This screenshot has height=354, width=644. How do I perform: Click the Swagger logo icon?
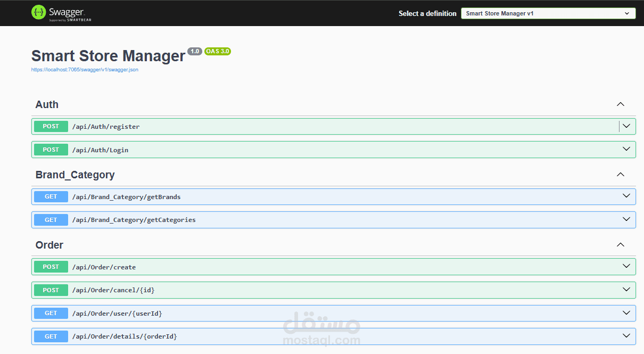click(38, 12)
